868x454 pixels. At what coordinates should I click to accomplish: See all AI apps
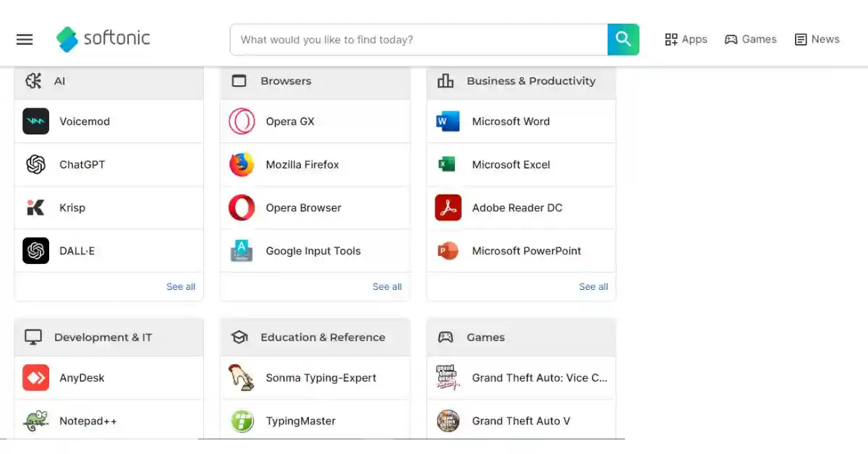click(x=181, y=287)
